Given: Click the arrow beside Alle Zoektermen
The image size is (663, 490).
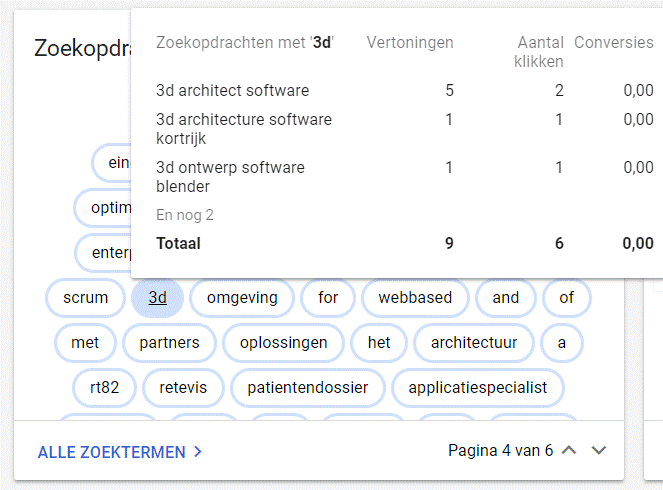Looking at the screenshot, I should [x=198, y=452].
